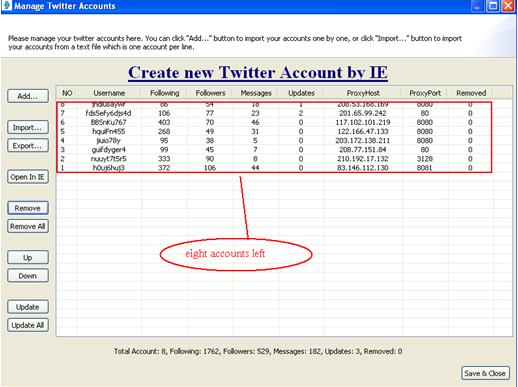Select the guifdyger4 account row
518x387 pixels.
point(274,150)
